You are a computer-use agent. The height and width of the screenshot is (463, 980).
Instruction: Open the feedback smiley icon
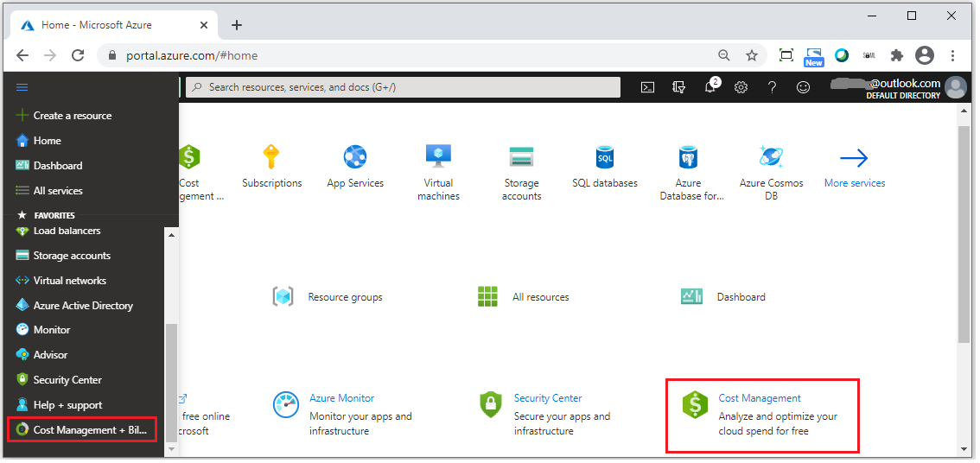[x=803, y=87]
